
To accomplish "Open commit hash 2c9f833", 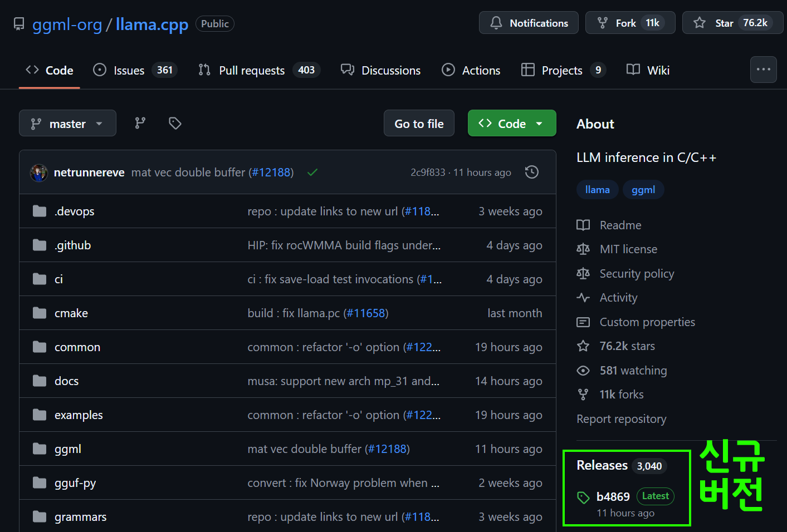I will pyautogui.click(x=428, y=173).
